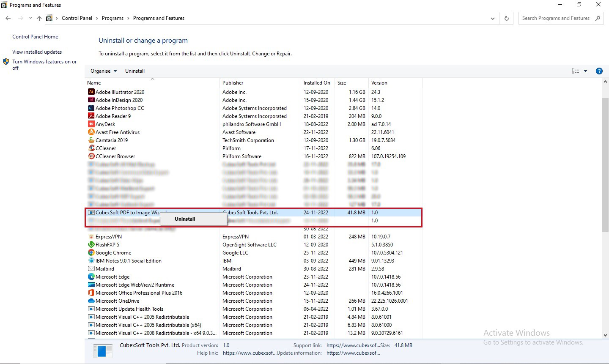The width and height of the screenshot is (609, 364).
Task: Click the 01-03-2022 install date
Action: [316, 236]
